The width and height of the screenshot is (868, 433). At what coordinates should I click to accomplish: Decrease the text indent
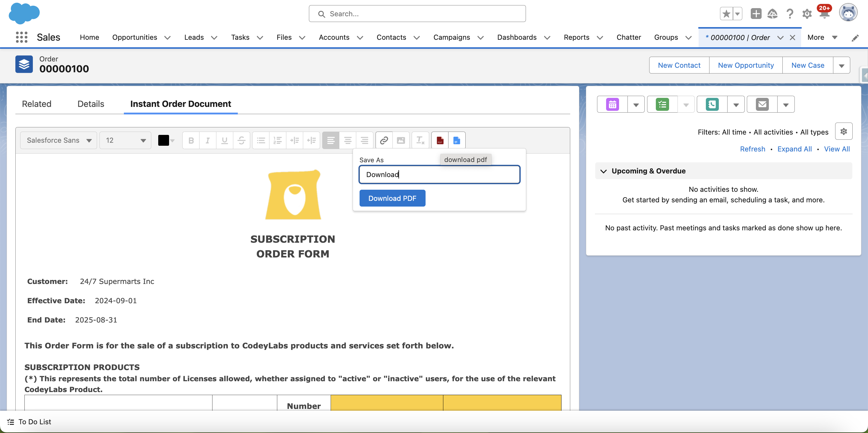[x=311, y=140]
